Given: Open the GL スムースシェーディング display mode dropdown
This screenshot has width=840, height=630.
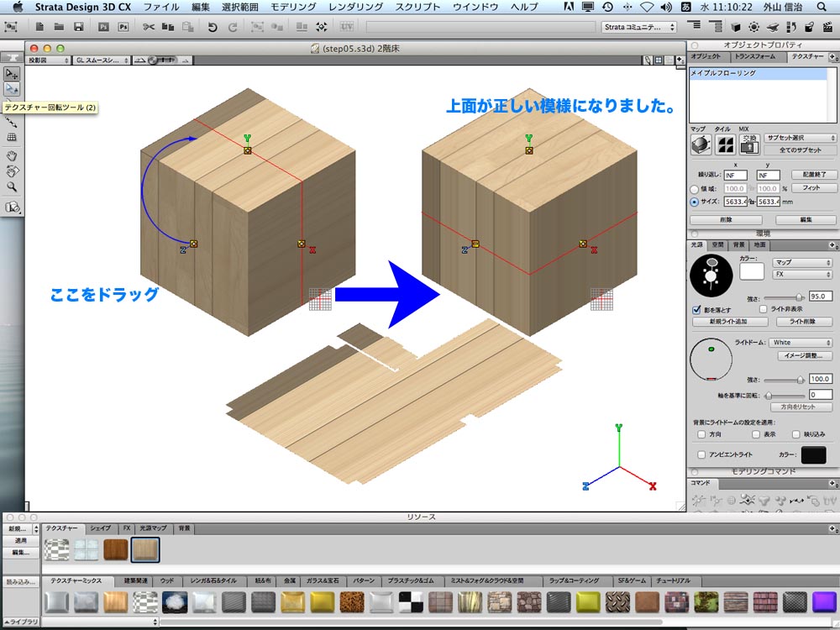Looking at the screenshot, I should (102, 60).
